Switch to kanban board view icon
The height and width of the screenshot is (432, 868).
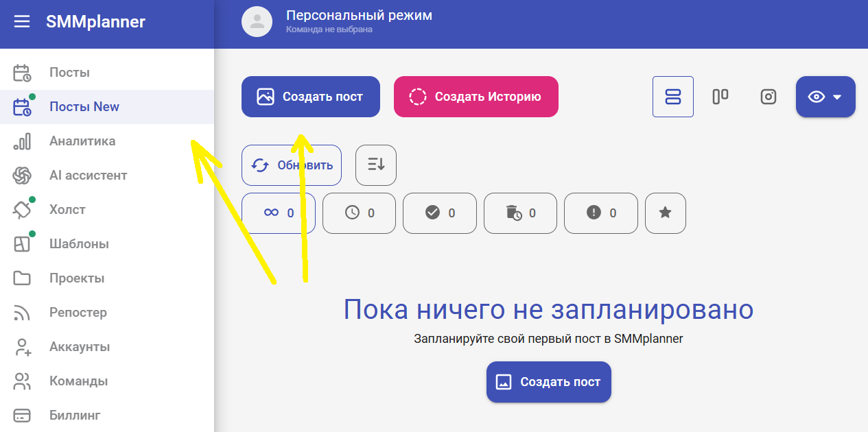tap(720, 97)
